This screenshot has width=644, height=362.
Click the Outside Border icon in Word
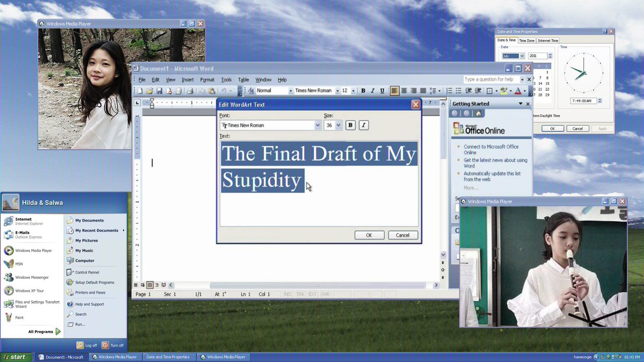click(489, 91)
